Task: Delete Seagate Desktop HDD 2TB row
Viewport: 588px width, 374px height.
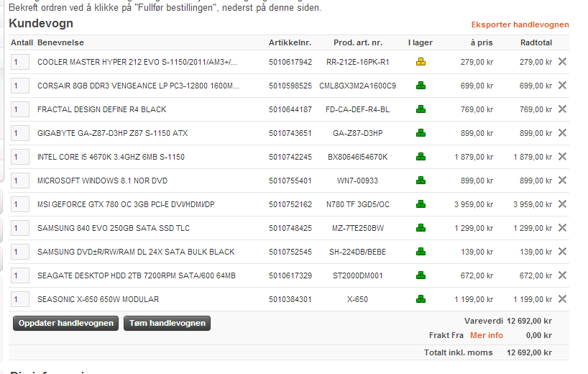Action: (562, 275)
